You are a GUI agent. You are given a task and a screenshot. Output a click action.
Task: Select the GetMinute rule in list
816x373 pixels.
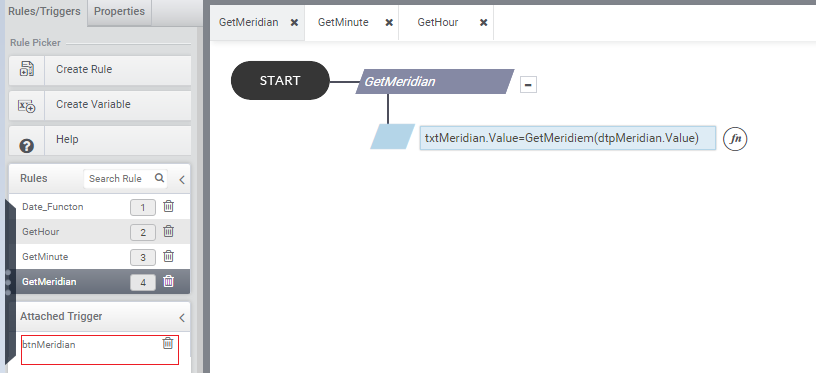(45, 256)
